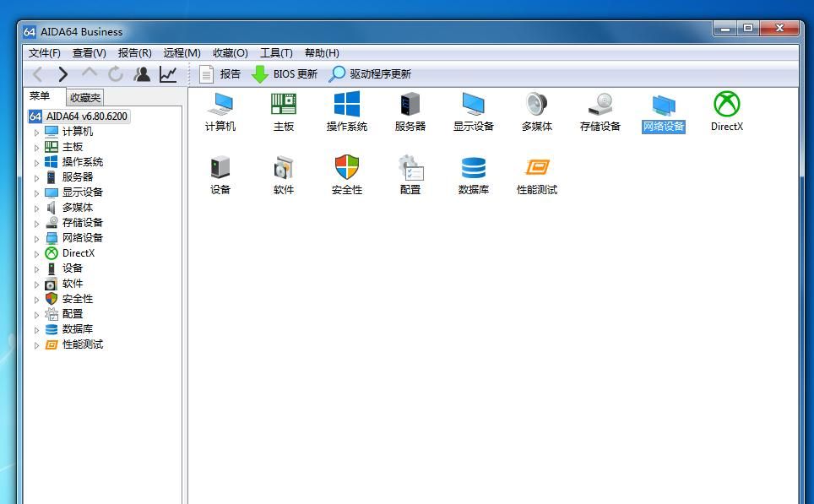Click the green BIOS 更新 arrow icon
The image size is (814, 504).
pos(260,74)
